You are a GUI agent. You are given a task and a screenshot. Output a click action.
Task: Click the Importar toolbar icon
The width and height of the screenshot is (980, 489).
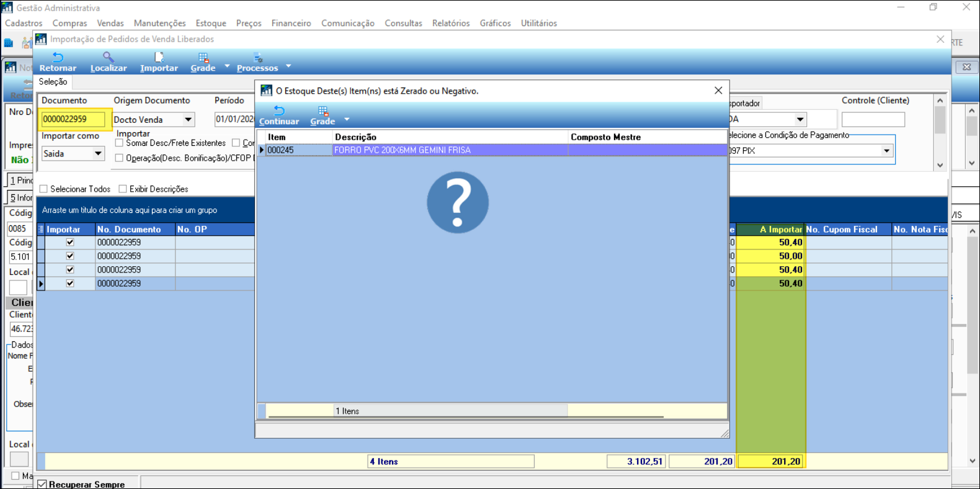pyautogui.click(x=159, y=62)
